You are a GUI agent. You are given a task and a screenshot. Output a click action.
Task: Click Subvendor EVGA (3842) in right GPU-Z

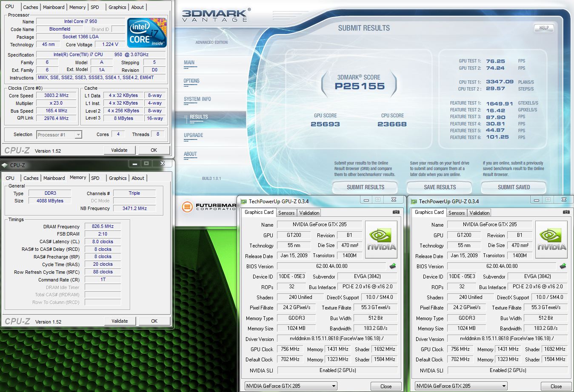tap(537, 276)
